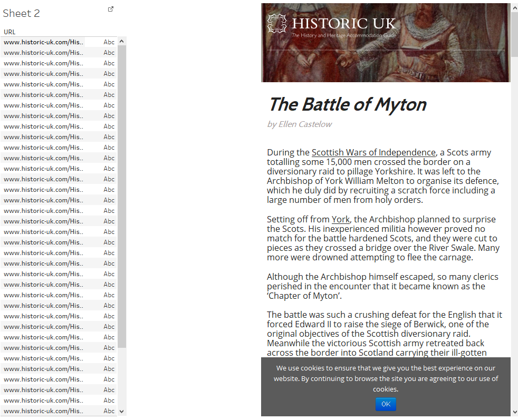Click the cookie notice message text
The image size is (518, 420).
386,378
